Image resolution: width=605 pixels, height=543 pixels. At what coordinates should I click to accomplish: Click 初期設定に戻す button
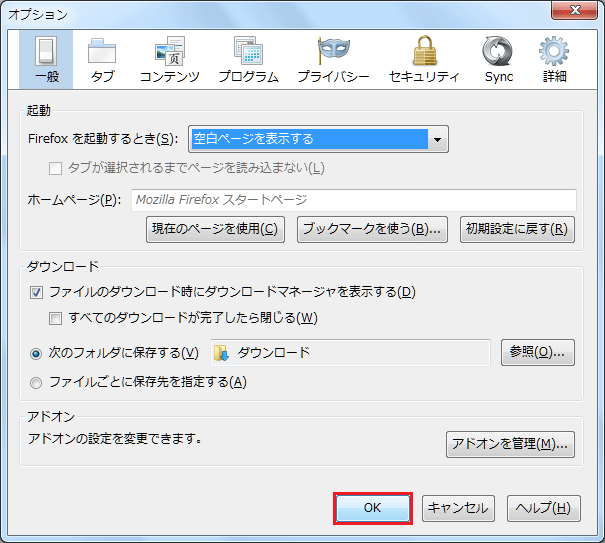(517, 229)
